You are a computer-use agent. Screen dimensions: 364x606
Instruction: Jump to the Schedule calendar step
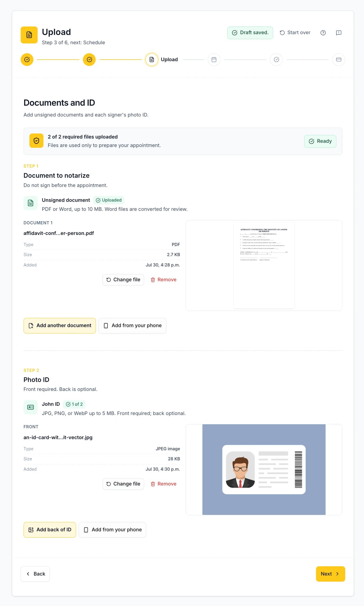214,60
